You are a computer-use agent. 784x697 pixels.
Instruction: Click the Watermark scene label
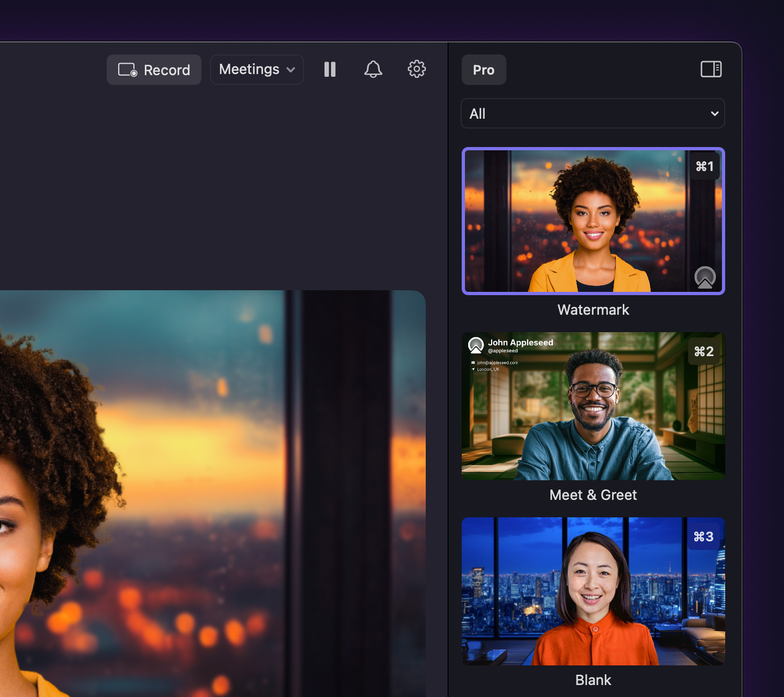(x=593, y=310)
